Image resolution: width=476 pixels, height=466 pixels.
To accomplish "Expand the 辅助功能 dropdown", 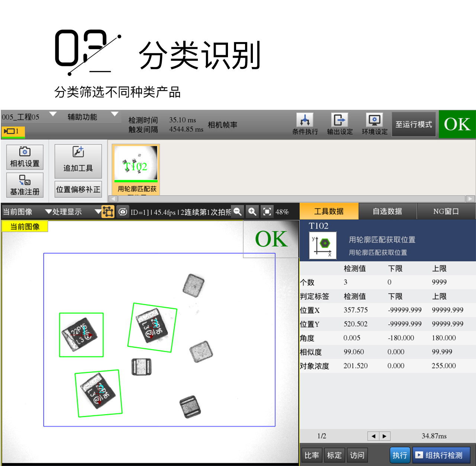I will pos(115,114).
